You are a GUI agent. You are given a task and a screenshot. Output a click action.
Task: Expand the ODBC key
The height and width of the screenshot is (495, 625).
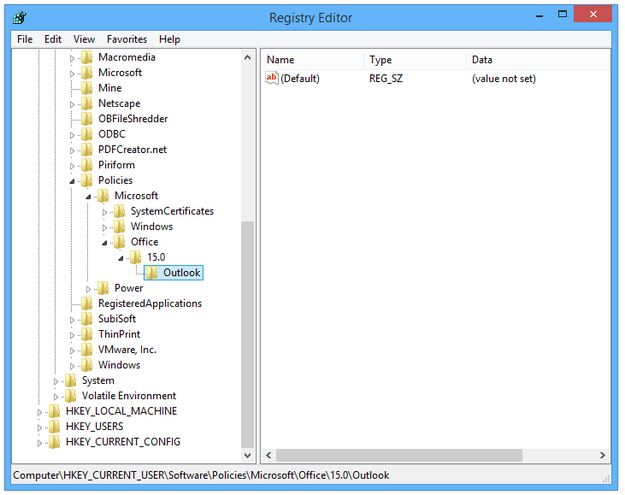click(72, 135)
